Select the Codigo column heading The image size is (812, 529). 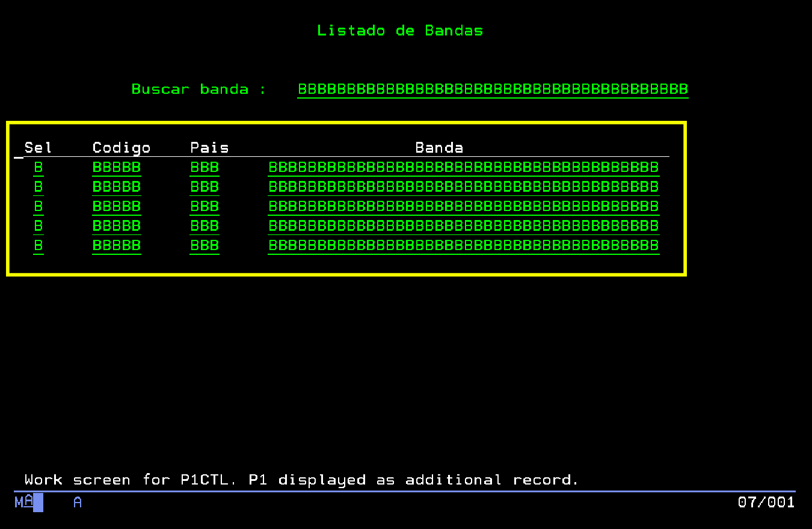click(121, 147)
